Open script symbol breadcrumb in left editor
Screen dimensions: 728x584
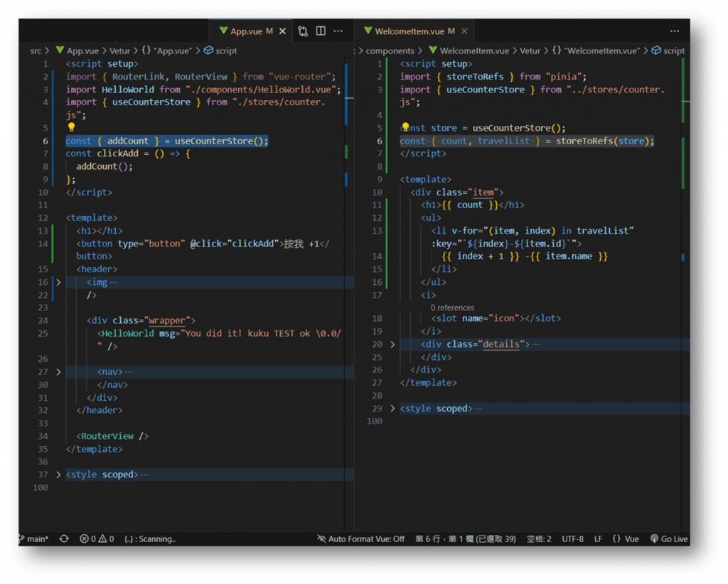tap(221, 51)
